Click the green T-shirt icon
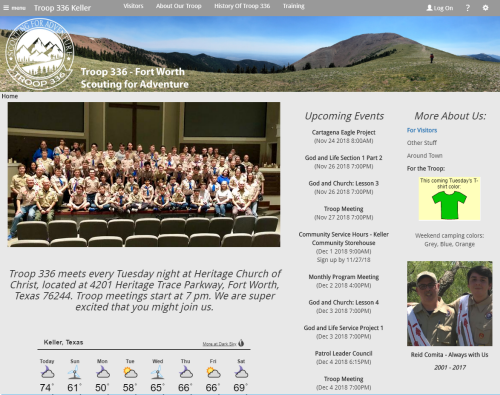500x395 pixels. click(449, 205)
